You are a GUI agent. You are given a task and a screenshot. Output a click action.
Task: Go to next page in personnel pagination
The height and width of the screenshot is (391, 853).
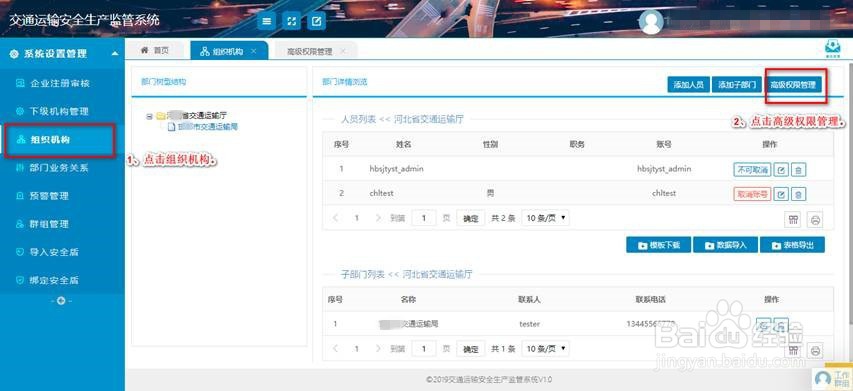point(378,218)
